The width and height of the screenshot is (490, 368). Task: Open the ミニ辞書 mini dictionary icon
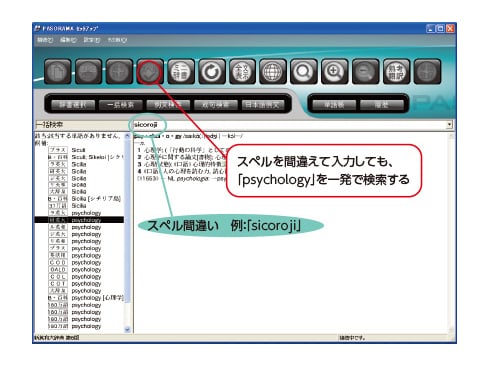[181, 71]
